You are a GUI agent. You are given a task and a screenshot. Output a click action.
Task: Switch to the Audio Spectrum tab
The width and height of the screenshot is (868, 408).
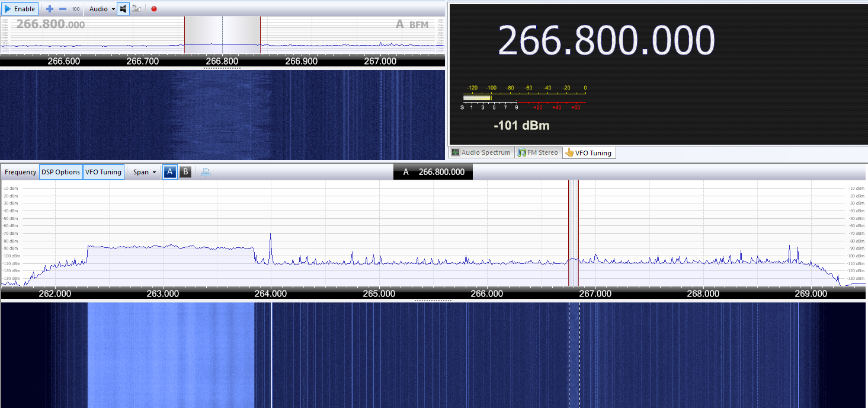(x=481, y=152)
